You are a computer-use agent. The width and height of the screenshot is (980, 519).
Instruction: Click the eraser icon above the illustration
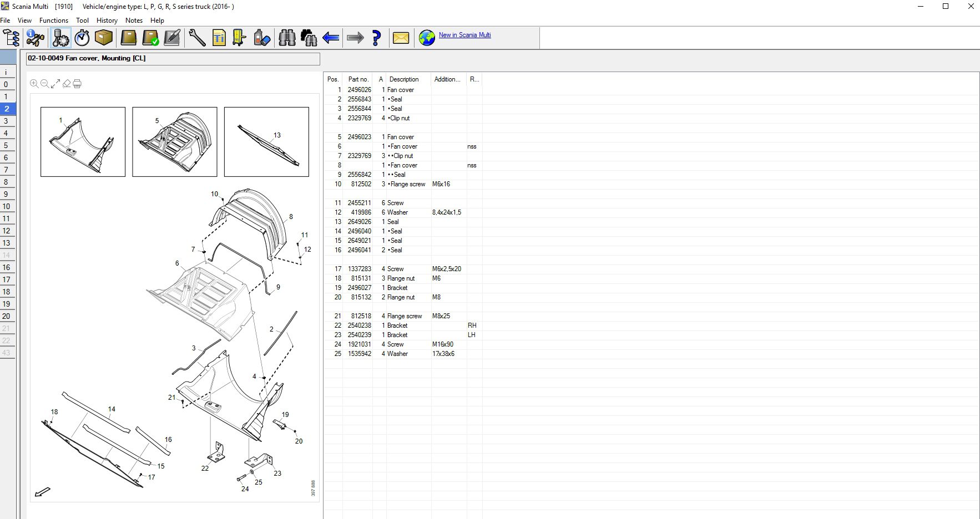[67, 83]
